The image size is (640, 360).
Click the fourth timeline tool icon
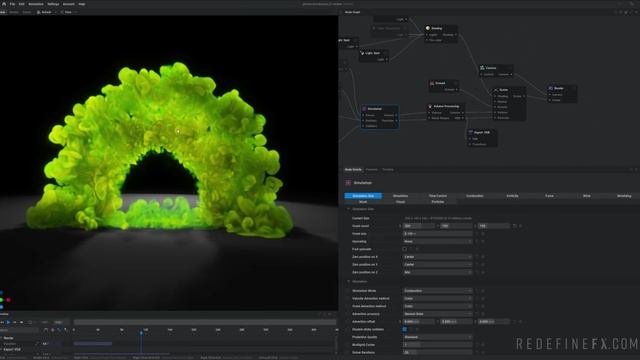tap(66, 330)
